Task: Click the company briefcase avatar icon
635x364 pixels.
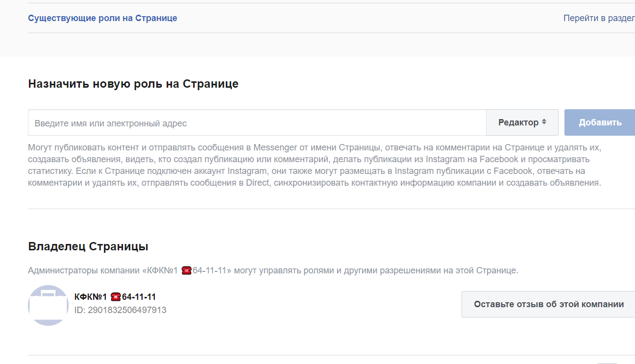Action: tap(48, 305)
